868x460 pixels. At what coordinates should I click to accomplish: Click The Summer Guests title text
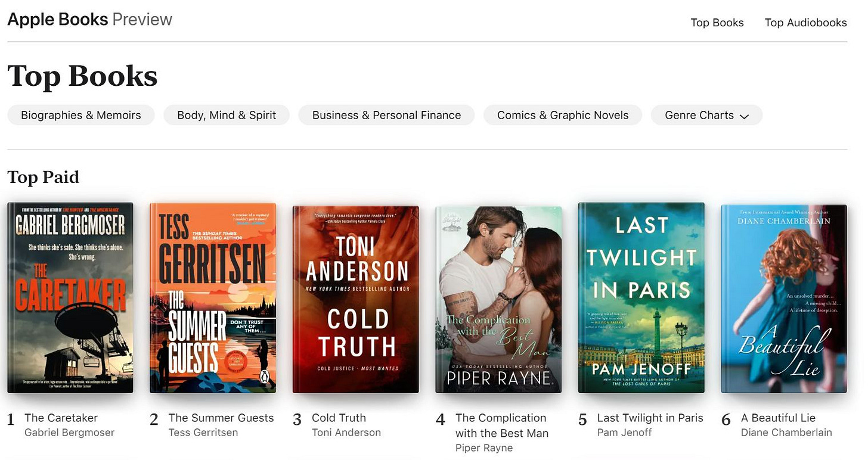coord(221,418)
